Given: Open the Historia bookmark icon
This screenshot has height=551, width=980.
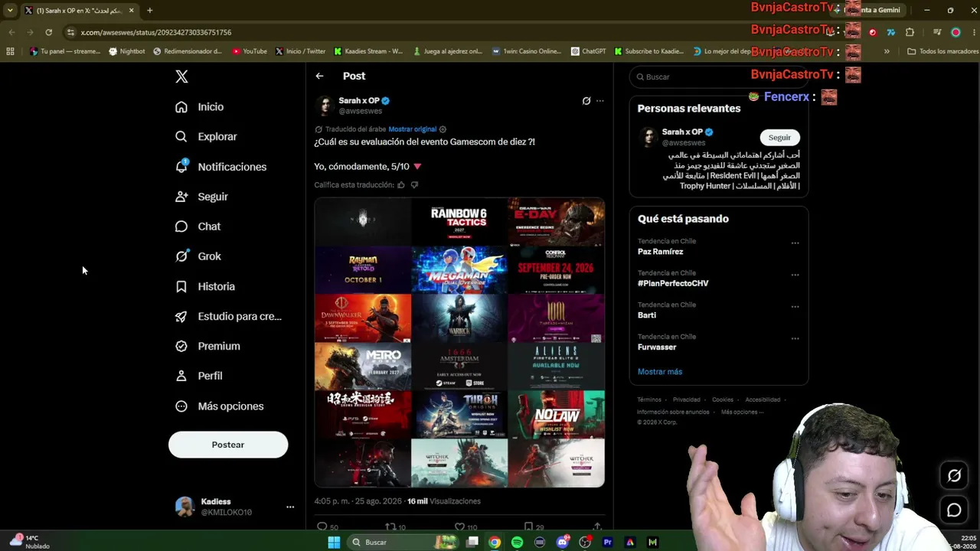Looking at the screenshot, I should click(181, 286).
